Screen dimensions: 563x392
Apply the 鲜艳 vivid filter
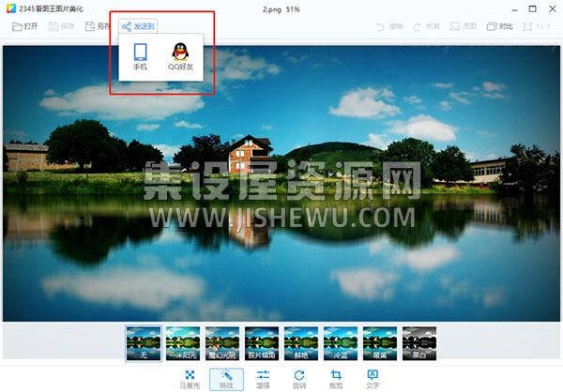click(301, 343)
